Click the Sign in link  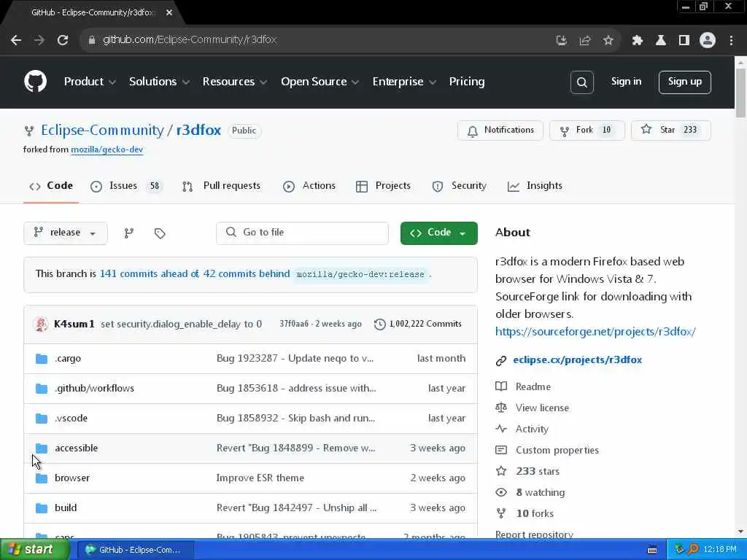626,82
